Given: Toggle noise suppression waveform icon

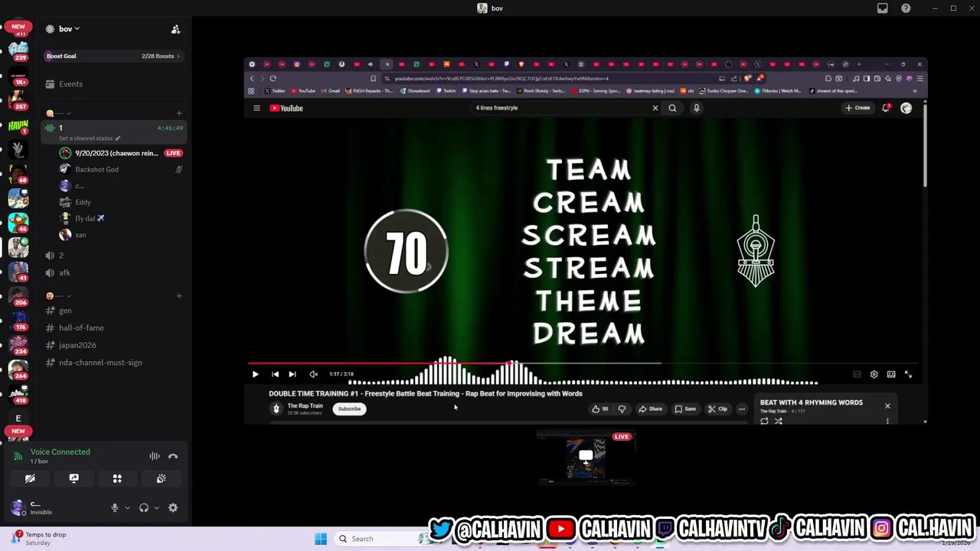Looking at the screenshot, I should click(x=155, y=456).
